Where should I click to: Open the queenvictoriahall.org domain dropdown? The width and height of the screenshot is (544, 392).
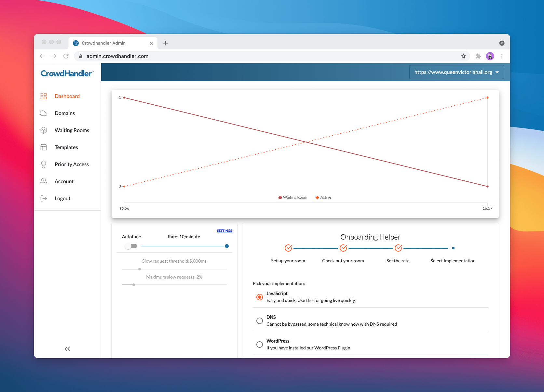pyautogui.click(x=456, y=72)
